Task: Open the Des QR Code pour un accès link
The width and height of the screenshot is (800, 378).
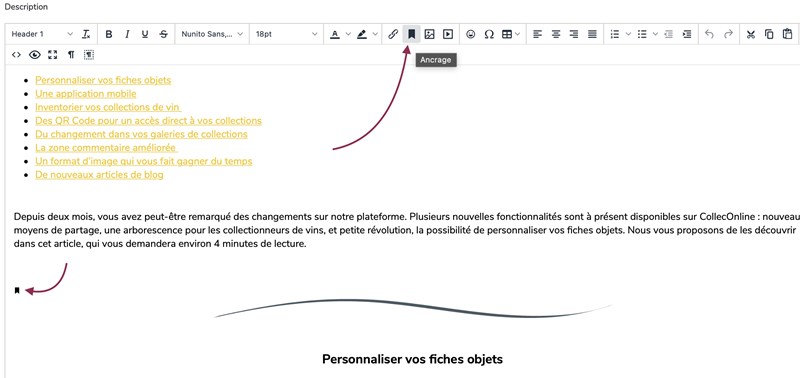Action: click(x=148, y=121)
